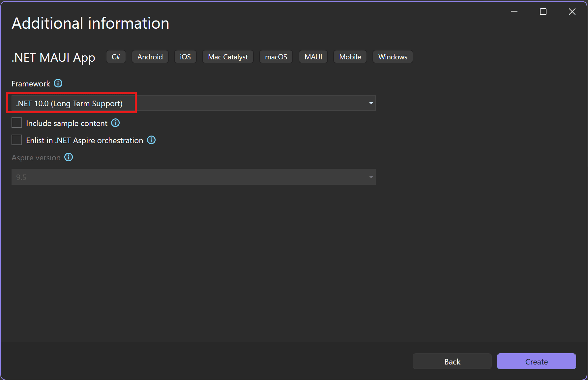588x380 pixels.
Task: Close the Additional information dialog
Action: click(x=572, y=12)
